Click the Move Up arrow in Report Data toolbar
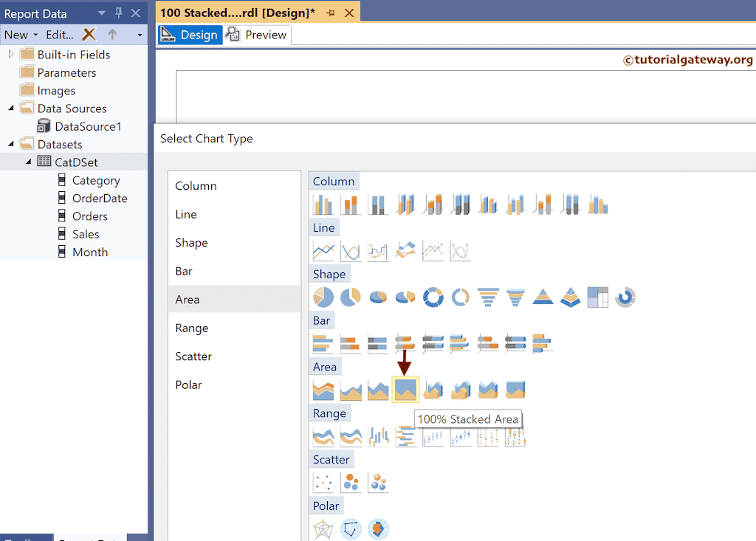756x541 pixels. tap(112, 34)
